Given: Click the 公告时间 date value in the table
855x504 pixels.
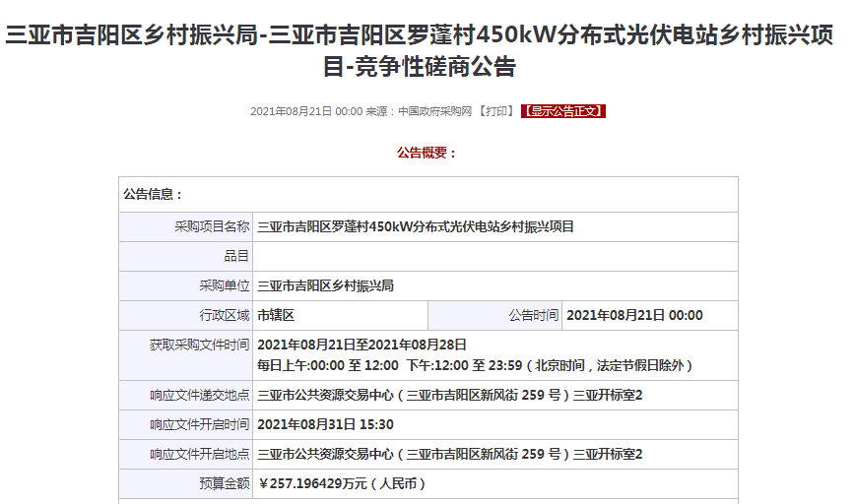Looking at the screenshot, I should [x=634, y=315].
